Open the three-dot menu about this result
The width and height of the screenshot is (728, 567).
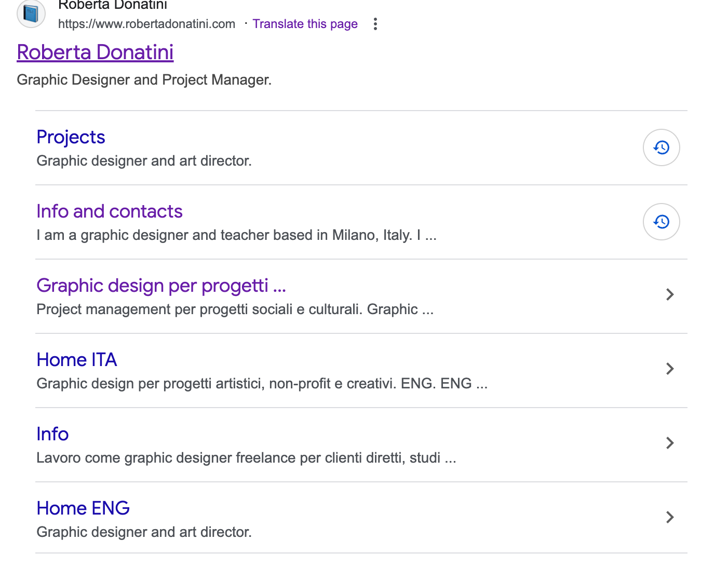(375, 24)
